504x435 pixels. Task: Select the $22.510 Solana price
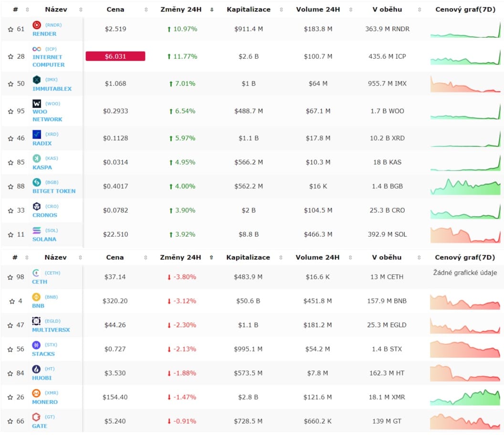tap(115, 235)
